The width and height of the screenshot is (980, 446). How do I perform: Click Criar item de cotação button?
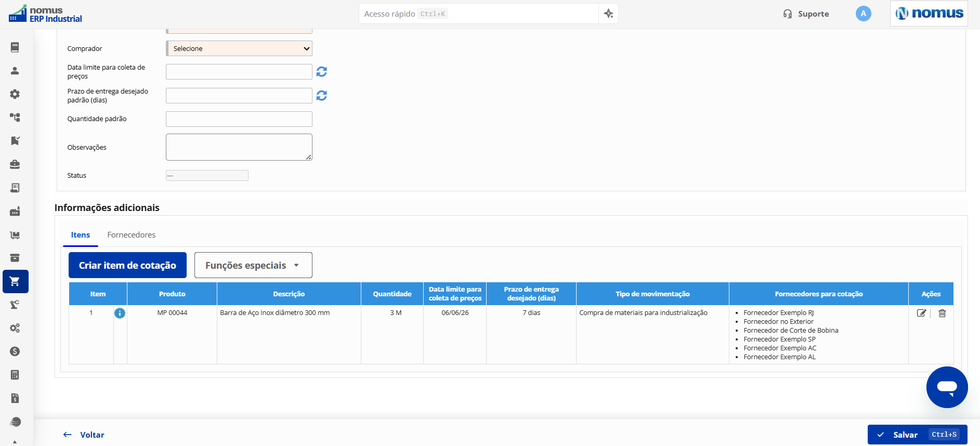[x=127, y=265]
